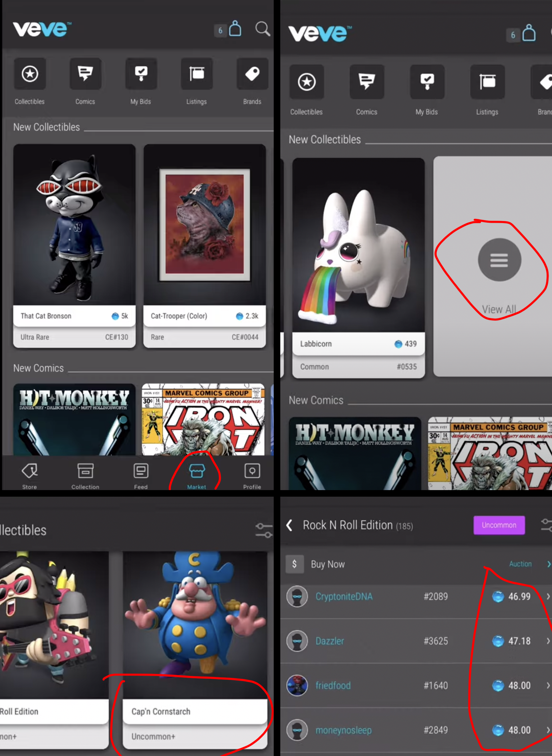Open the CryptoniteDNA seller profile name
Screen dimensions: 552x756
click(x=344, y=596)
